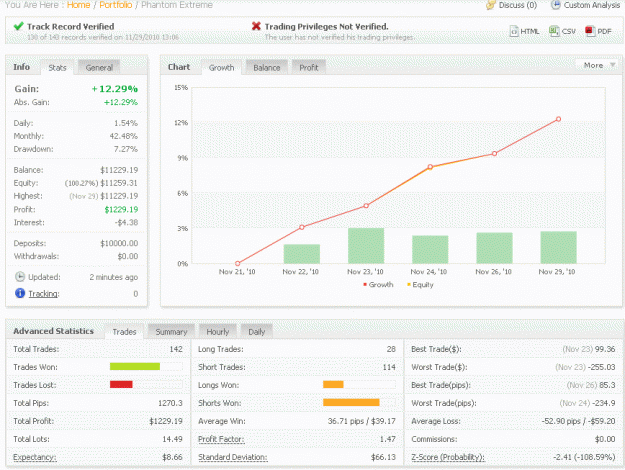This screenshot has width=625, height=470.
Task: Click the Phantom Extreme breadcrumb text
Action: pyautogui.click(x=177, y=5)
